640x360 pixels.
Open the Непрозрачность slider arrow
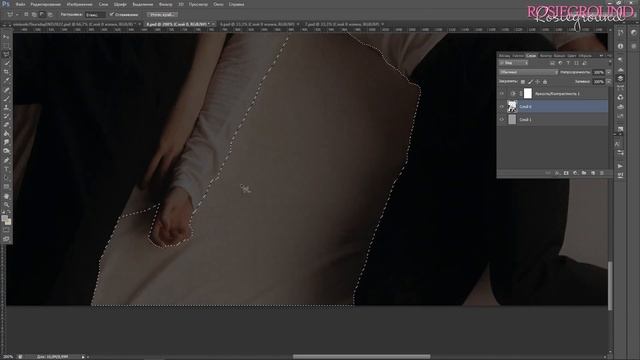(x=609, y=72)
